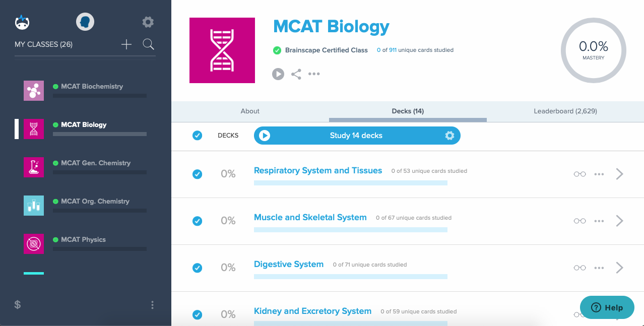
Task: Open the Kidney and Excretory System deck
Action: click(x=312, y=311)
